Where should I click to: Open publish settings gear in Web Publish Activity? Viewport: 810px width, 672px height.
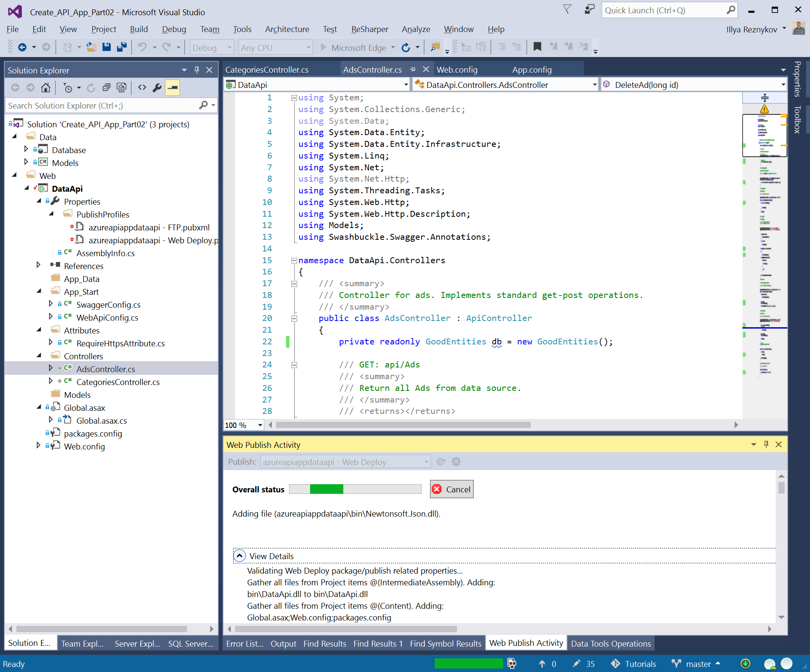456,462
